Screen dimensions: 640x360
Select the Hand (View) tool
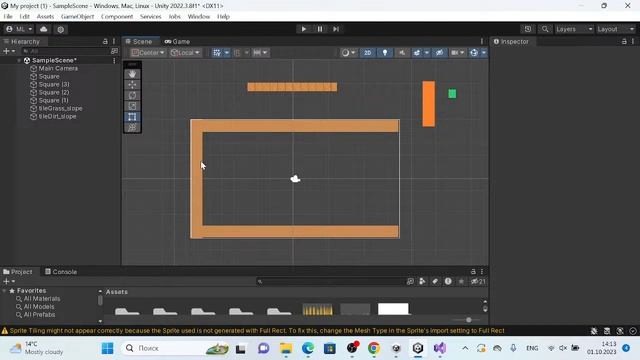(132, 74)
